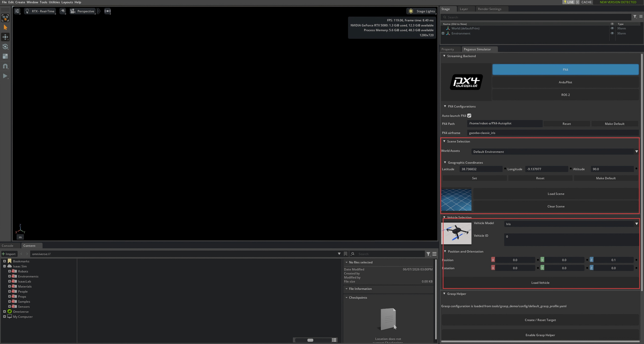Click the Content browser filter funnel icon
Image resolution: width=644 pixels, height=344 pixels.
[428, 254]
